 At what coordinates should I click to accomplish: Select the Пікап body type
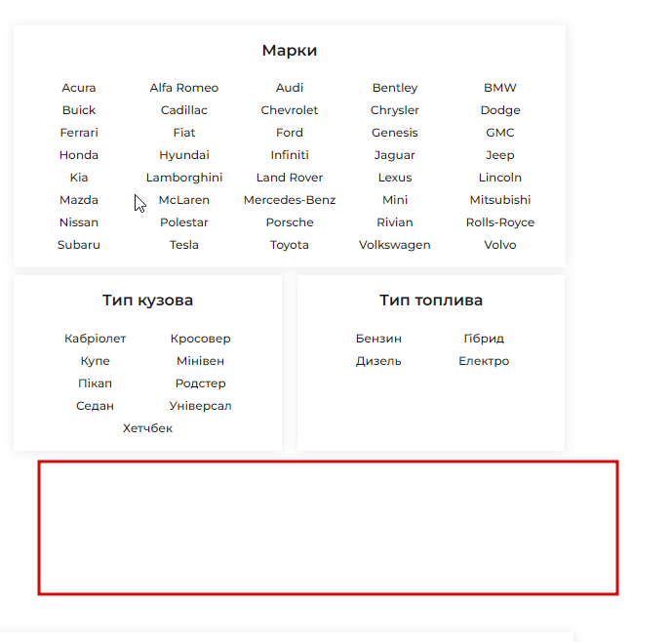96,383
